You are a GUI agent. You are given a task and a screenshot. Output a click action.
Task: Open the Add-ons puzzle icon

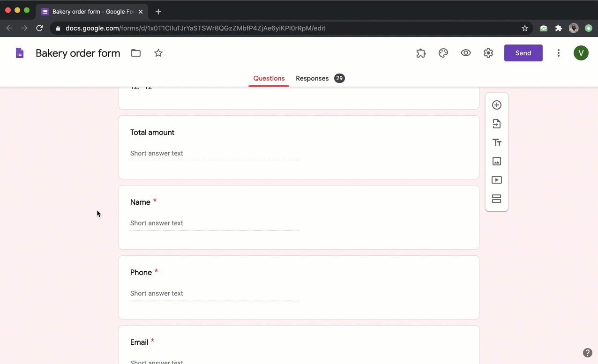point(421,53)
